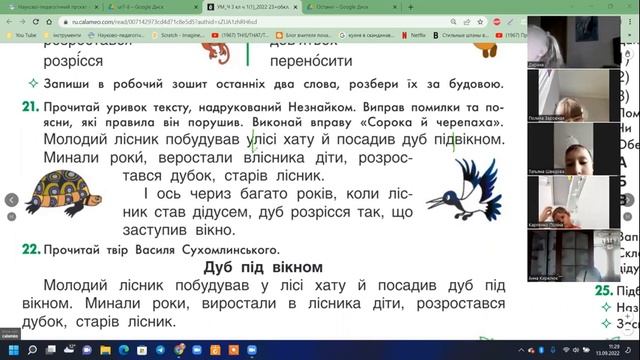Click the word 'переносити'
This screenshot has height=360, width=640.
(x=311, y=61)
